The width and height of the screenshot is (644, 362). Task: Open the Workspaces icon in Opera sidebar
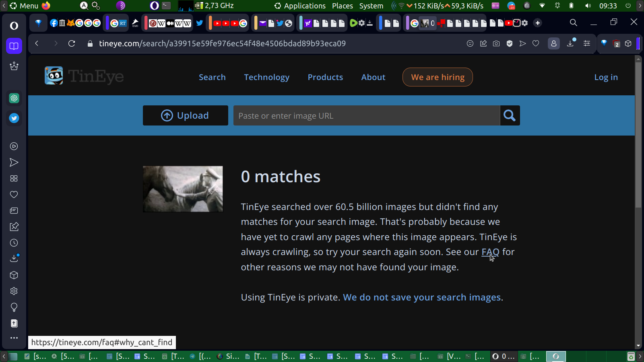(x=14, y=46)
